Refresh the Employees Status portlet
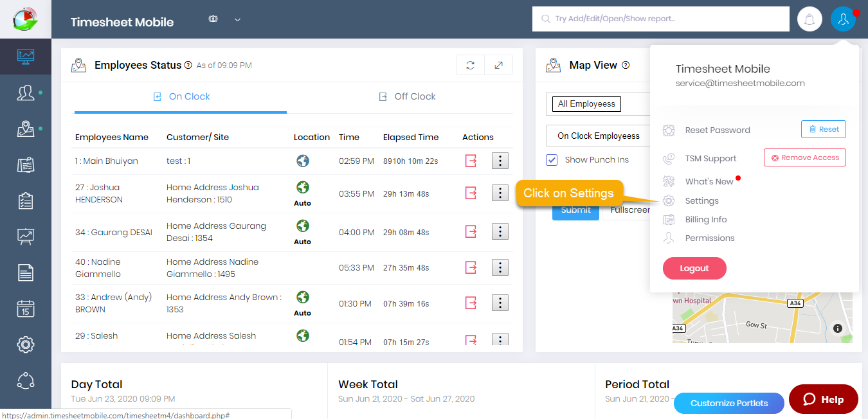The height and width of the screenshot is (419, 868). pyautogui.click(x=471, y=65)
